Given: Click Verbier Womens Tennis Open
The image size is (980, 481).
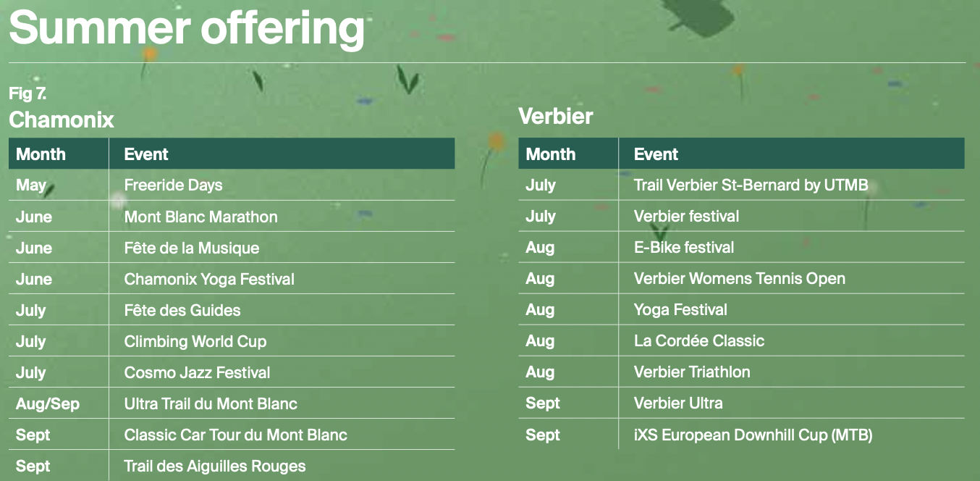Looking at the screenshot, I should [x=740, y=278].
